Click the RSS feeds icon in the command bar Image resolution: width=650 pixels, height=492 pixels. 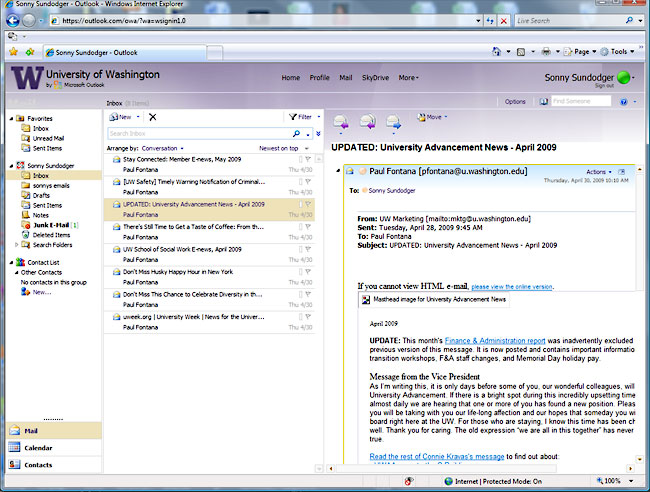tap(521, 52)
